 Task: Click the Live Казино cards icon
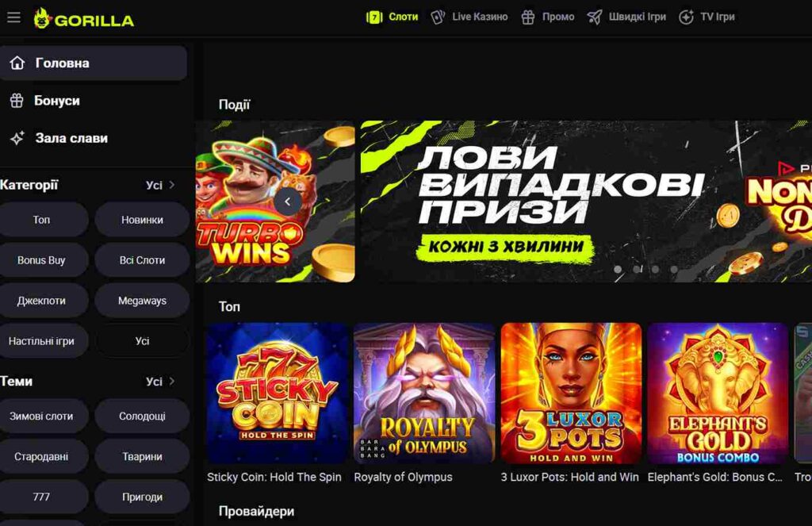[x=438, y=17]
